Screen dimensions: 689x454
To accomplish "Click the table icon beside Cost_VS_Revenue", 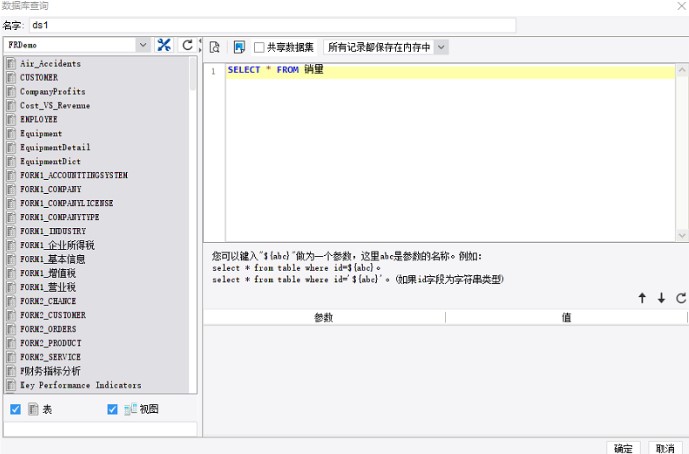I will (x=11, y=106).
